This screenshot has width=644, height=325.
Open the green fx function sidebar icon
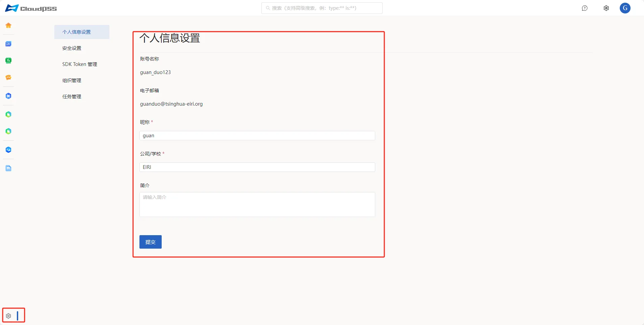8,61
